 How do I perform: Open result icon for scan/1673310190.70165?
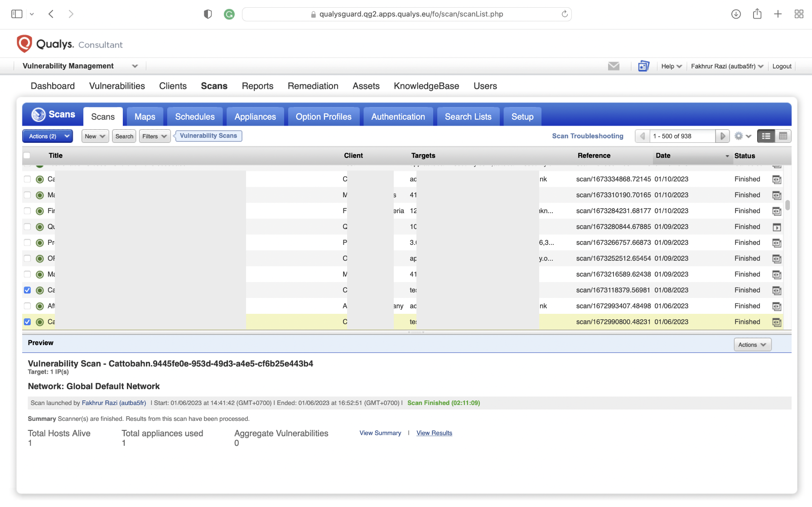(x=777, y=195)
